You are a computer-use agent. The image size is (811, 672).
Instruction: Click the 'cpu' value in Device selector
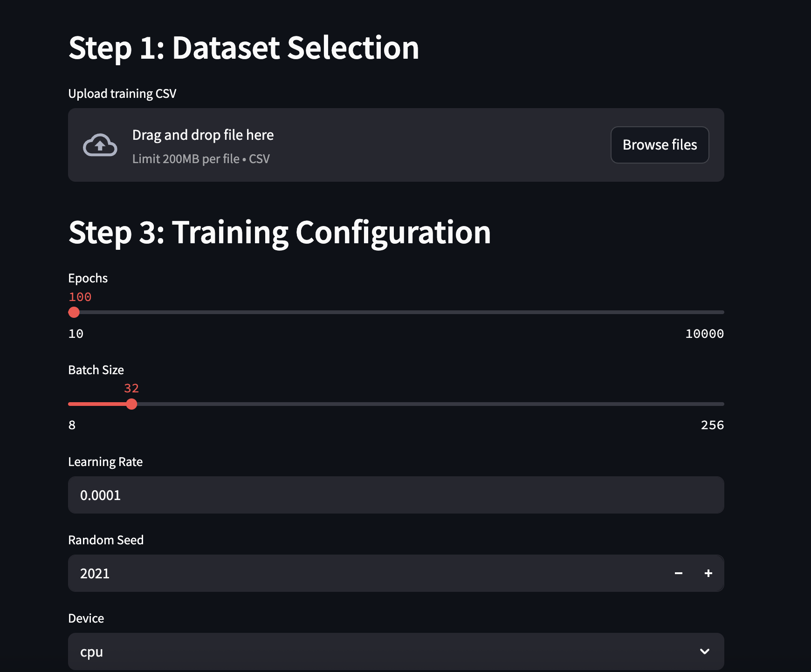point(92,652)
